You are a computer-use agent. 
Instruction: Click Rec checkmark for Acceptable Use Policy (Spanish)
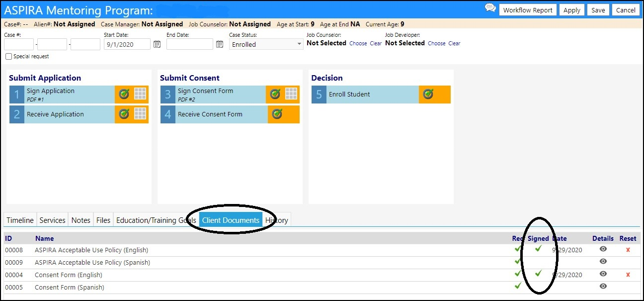[x=518, y=261]
